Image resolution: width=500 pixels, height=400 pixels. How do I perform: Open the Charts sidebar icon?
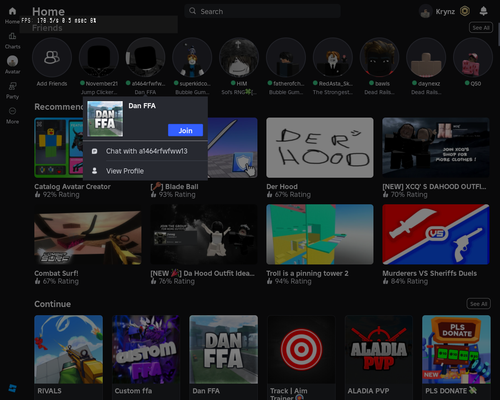coord(12,36)
